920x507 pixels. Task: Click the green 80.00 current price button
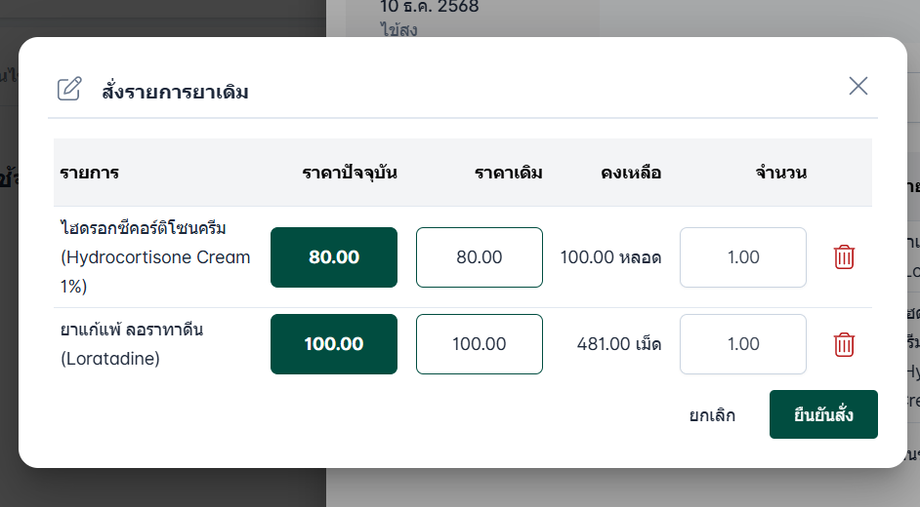coord(334,257)
